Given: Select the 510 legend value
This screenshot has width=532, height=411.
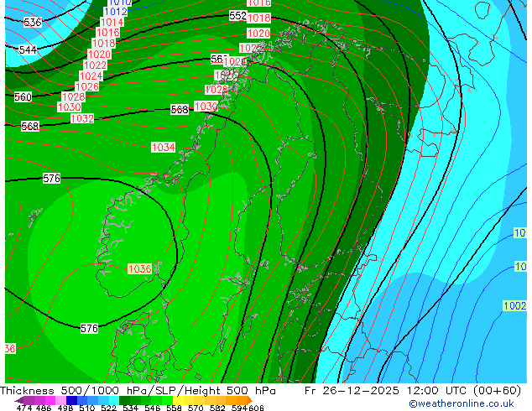Looking at the screenshot, I should click(87, 408).
